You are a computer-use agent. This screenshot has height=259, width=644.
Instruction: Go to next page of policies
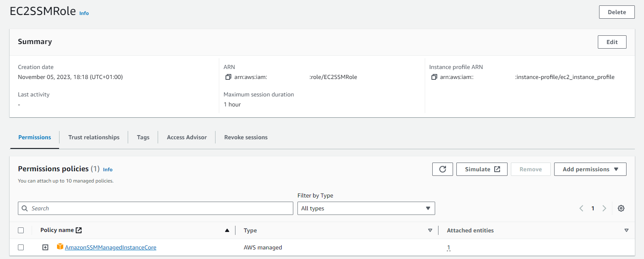(x=604, y=208)
